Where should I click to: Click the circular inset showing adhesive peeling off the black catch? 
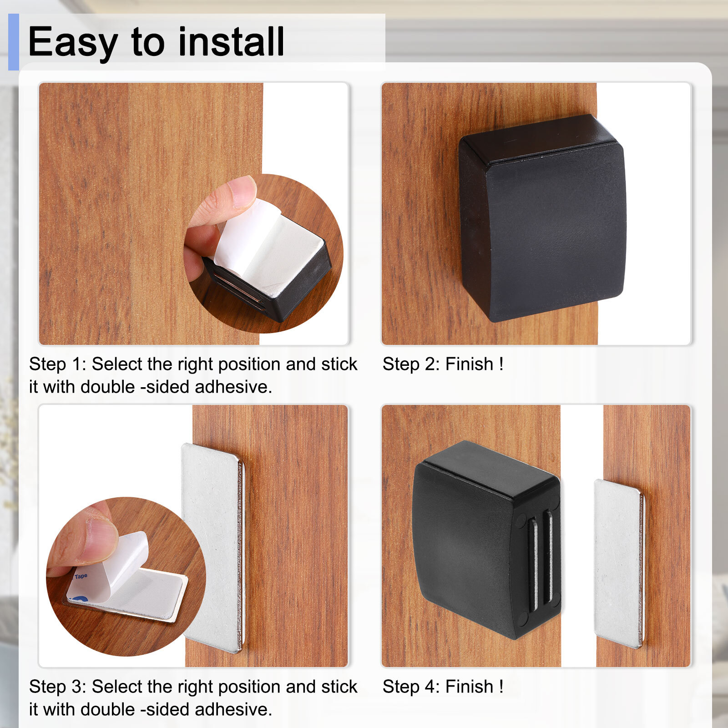point(263,253)
